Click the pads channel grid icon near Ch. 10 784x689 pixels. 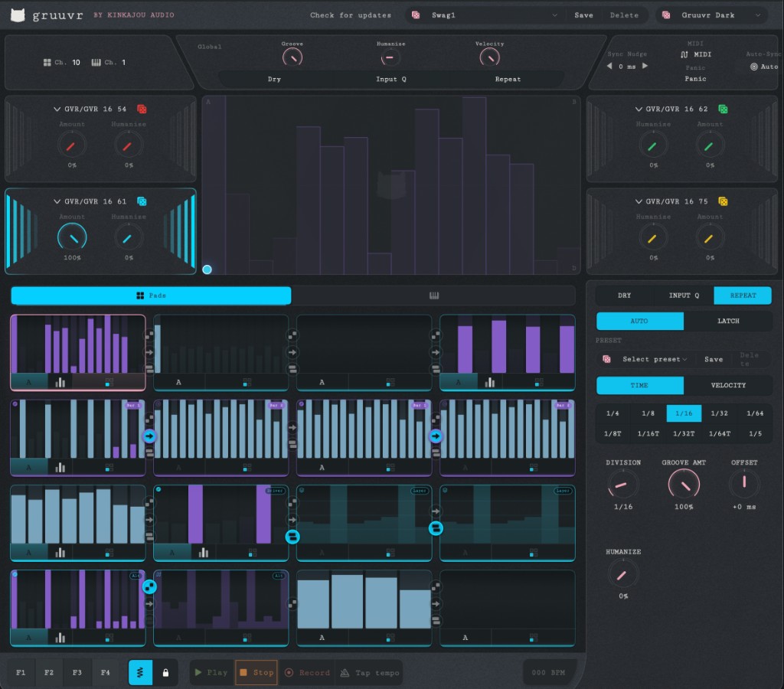click(47, 63)
